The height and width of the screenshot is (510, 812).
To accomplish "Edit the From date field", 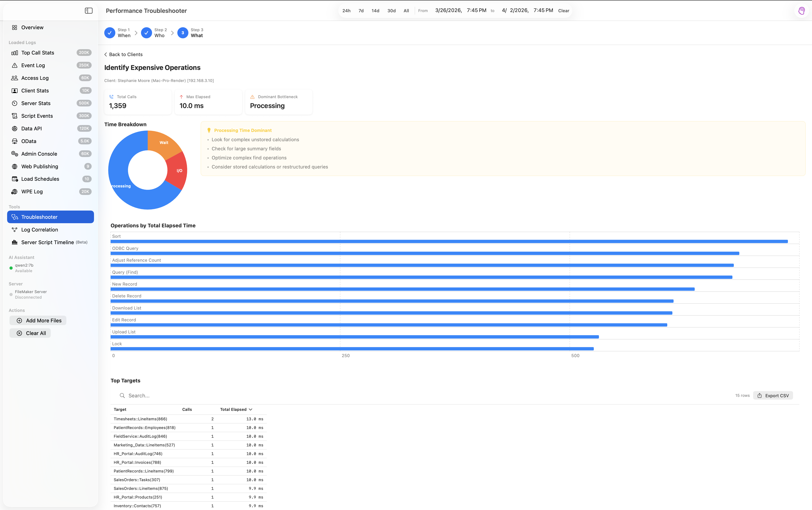I will coord(448,10).
